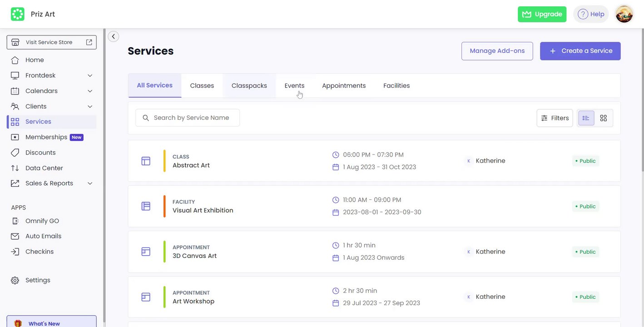
Task: Open Auto Emails envelope icon
Action: 15,236
